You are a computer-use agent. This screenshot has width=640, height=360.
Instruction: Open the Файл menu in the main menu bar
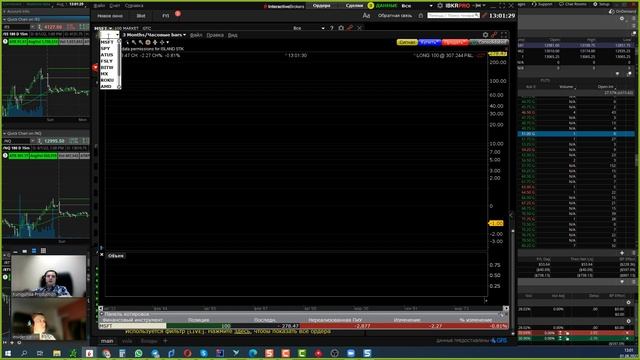click(x=99, y=6)
